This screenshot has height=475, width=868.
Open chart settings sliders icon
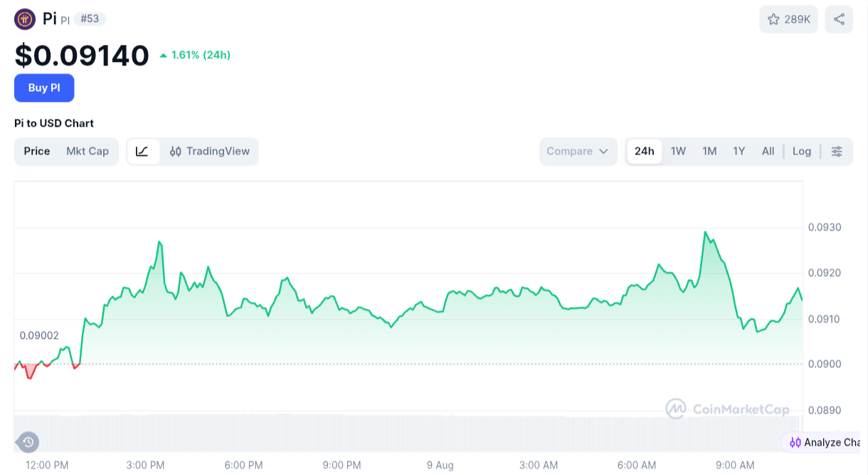pyautogui.click(x=837, y=151)
